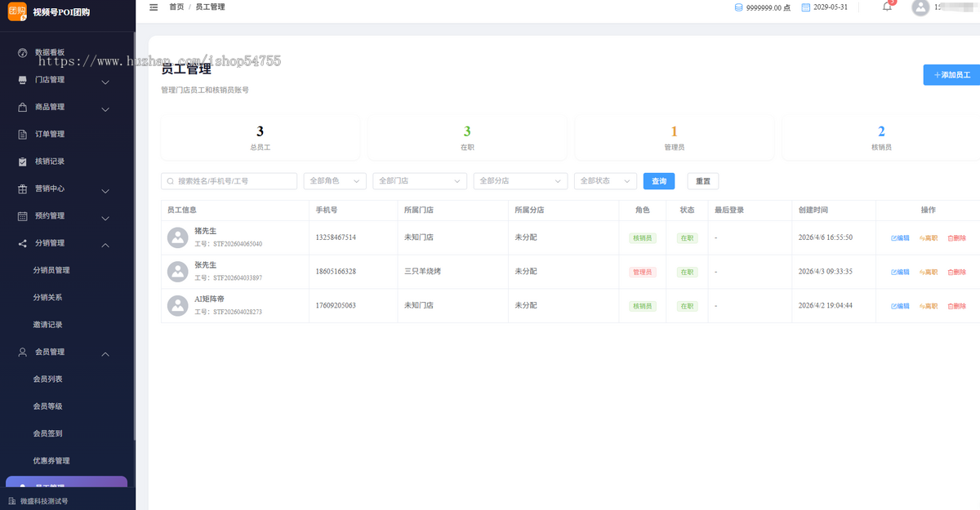The width and height of the screenshot is (980, 510).
Task: Click the 首页 breadcrumb link
Action: (x=176, y=7)
